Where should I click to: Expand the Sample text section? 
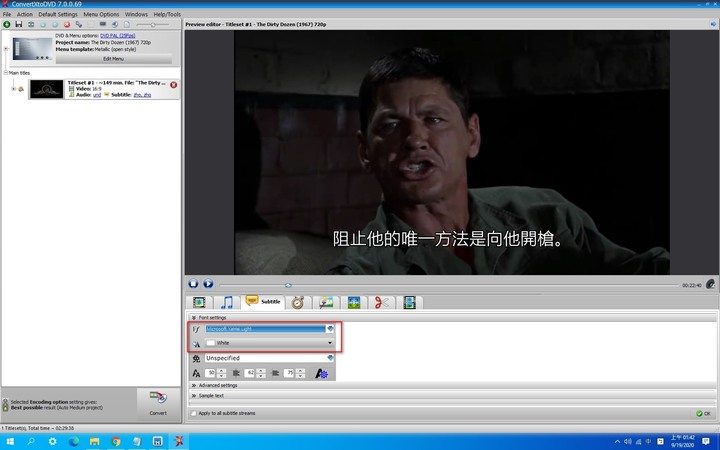coord(193,395)
